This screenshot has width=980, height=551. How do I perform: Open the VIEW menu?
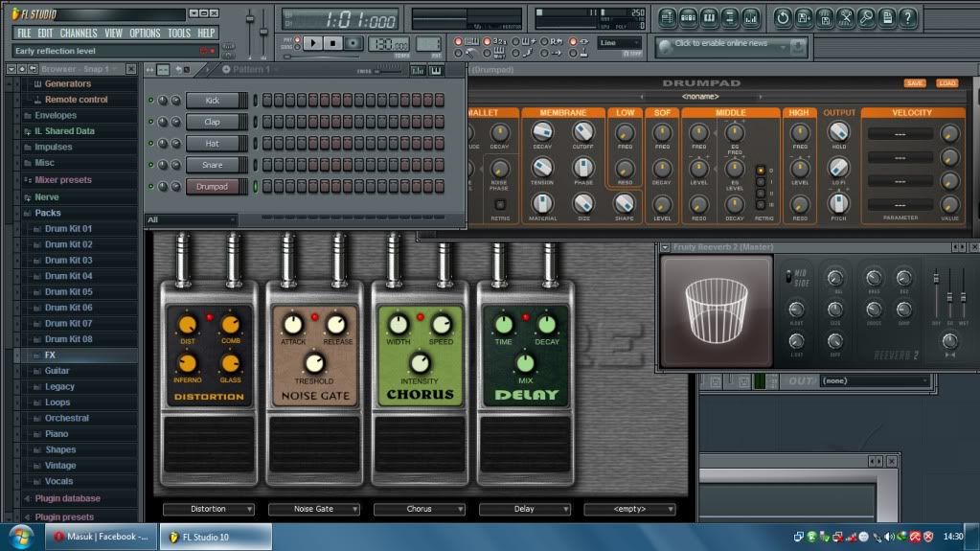point(113,34)
